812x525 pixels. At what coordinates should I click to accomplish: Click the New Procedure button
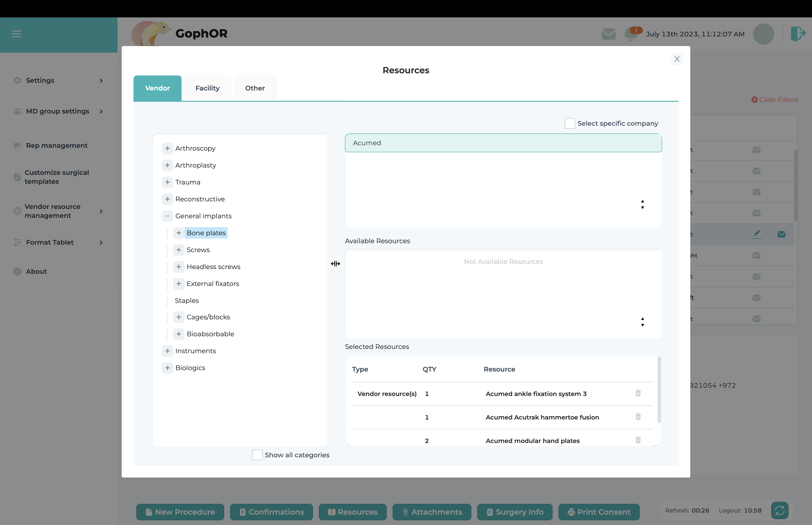pyautogui.click(x=180, y=512)
